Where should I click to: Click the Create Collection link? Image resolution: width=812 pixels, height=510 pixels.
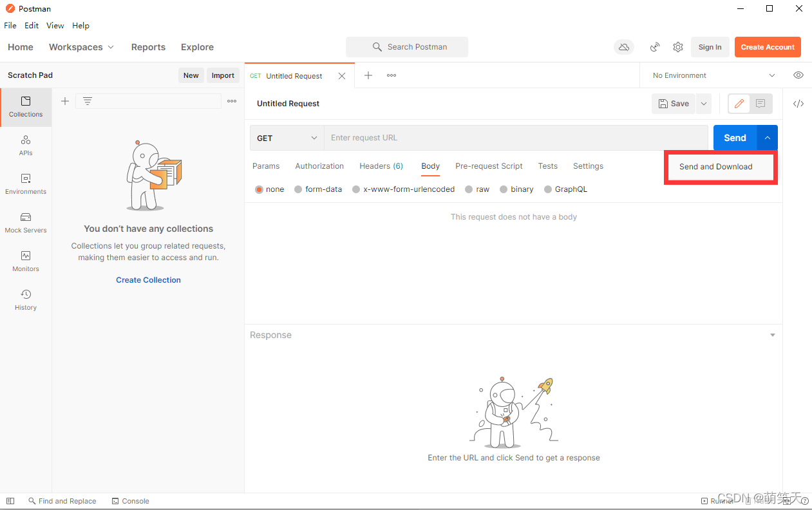click(x=148, y=280)
